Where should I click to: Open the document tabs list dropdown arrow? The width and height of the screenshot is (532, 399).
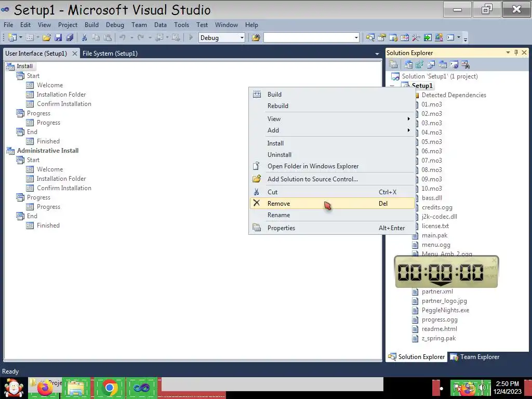pos(377,54)
